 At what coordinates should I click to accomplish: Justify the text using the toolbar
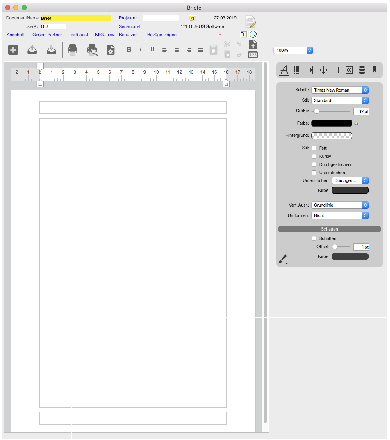(200, 50)
